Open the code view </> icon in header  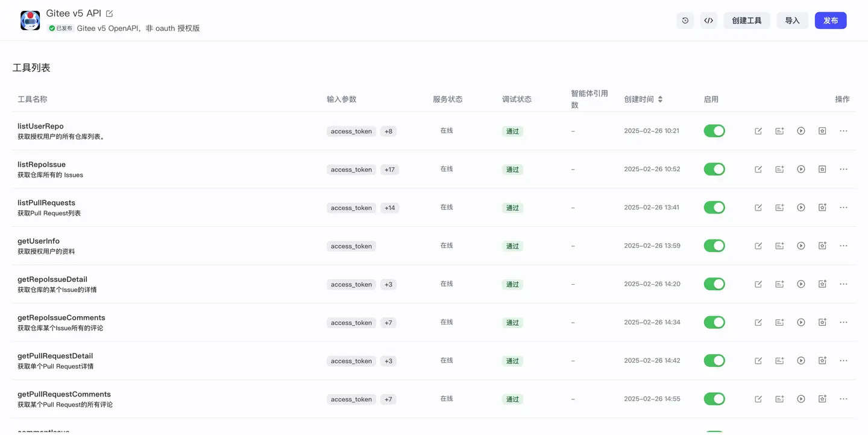pos(708,20)
